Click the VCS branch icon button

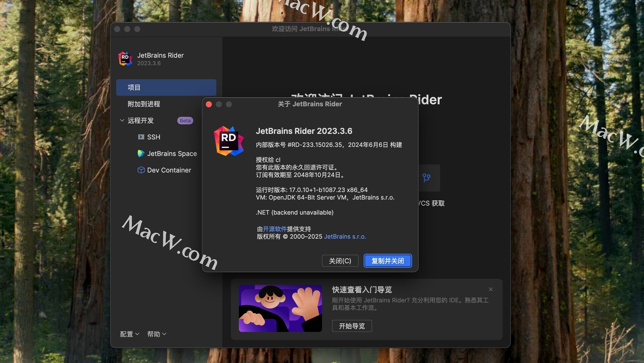426,178
